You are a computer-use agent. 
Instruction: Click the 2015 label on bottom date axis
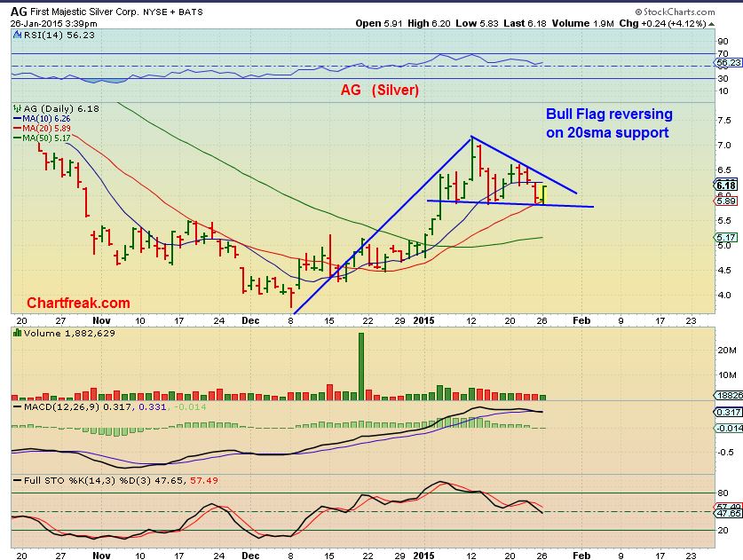point(423,556)
